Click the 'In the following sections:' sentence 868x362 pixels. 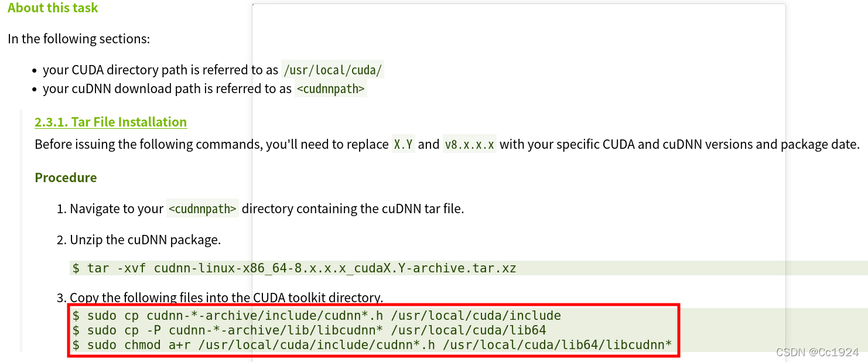click(79, 39)
